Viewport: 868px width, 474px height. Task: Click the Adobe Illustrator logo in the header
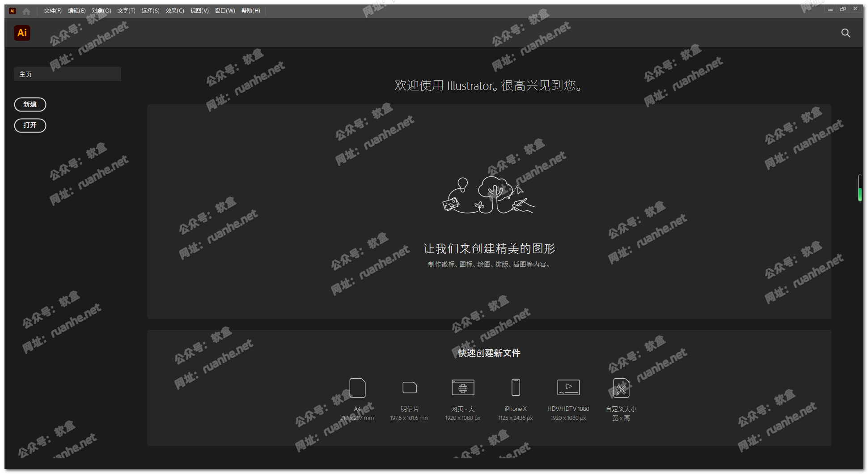[x=22, y=33]
